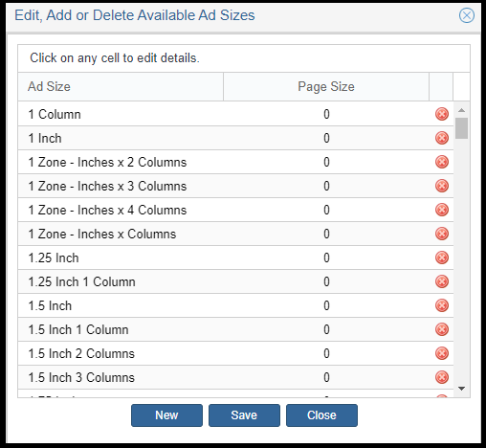Viewport: 486px width, 448px height.
Task: Delete the 1 Column ad size
Action: 442,114
